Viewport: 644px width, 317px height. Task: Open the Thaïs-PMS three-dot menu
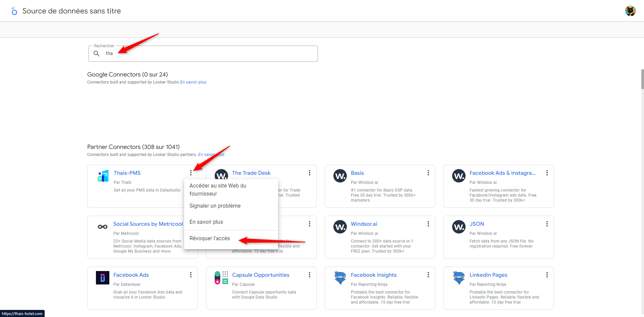point(191,173)
